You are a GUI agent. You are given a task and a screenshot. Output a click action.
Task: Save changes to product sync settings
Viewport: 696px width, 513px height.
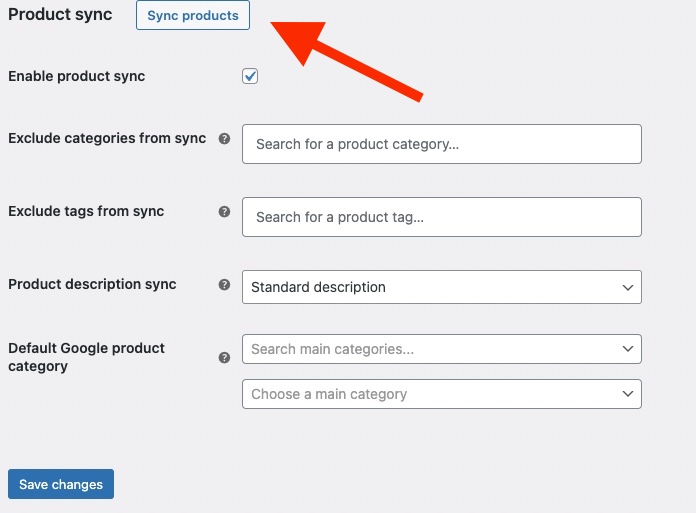click(x=61, y=484)
